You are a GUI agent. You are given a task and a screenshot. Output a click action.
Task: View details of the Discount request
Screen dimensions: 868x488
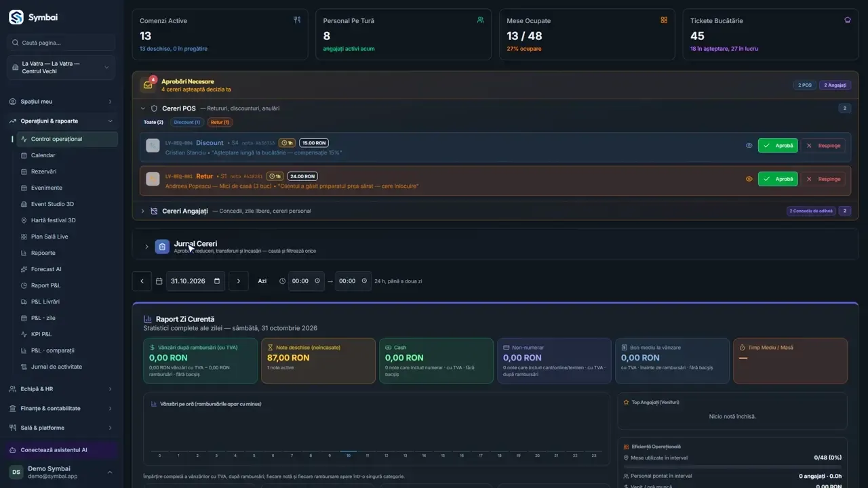(x=749, y=146)
